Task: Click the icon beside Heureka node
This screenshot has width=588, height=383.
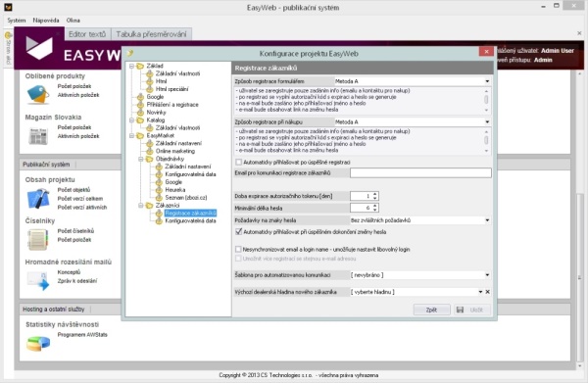Action: point(159,190)
